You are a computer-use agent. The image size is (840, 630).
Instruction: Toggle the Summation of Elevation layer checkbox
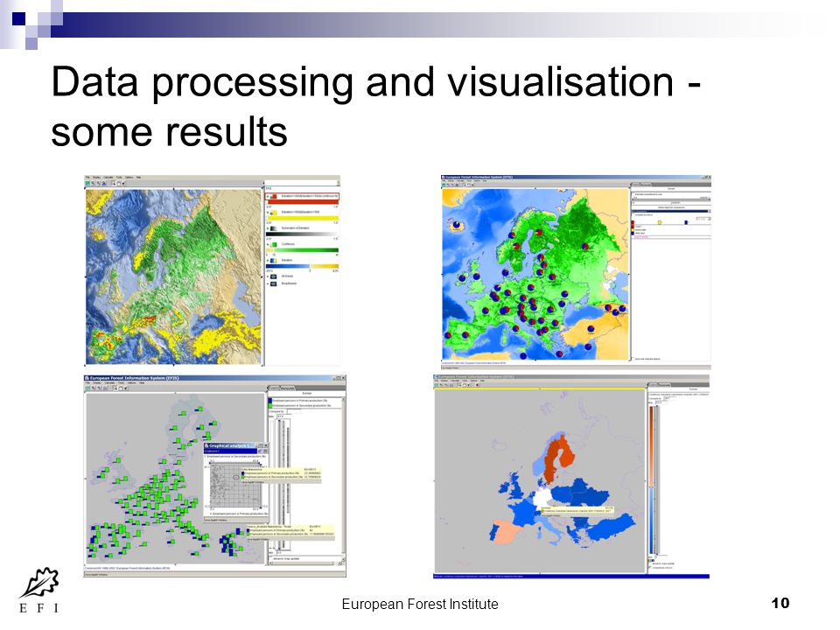pyautogui.click(x=268, y=228)
